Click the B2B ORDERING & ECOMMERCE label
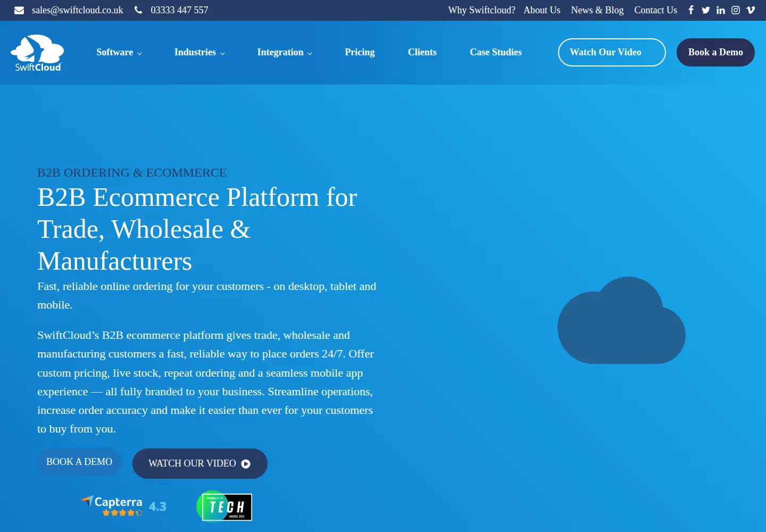 [132, 172]
